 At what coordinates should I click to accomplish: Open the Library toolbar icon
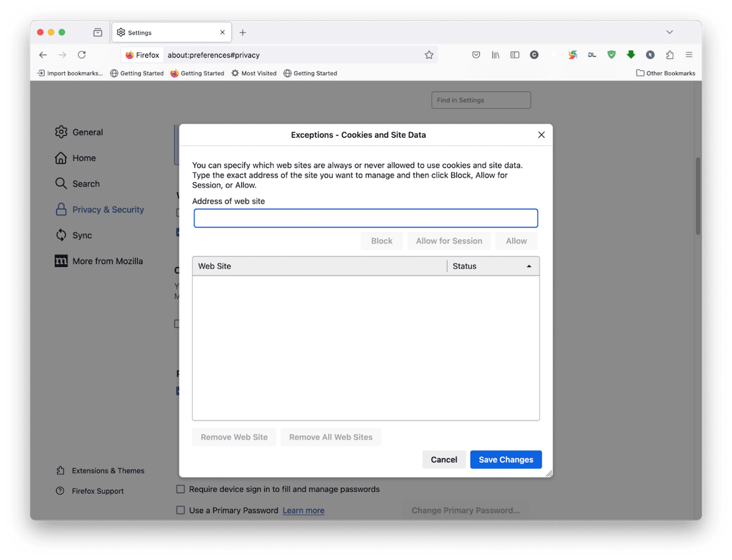point(495,55)
